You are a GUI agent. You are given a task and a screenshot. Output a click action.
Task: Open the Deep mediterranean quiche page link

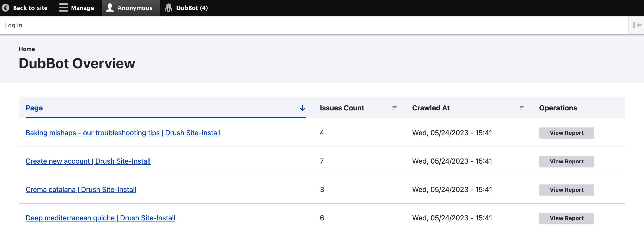pos(101,218)
